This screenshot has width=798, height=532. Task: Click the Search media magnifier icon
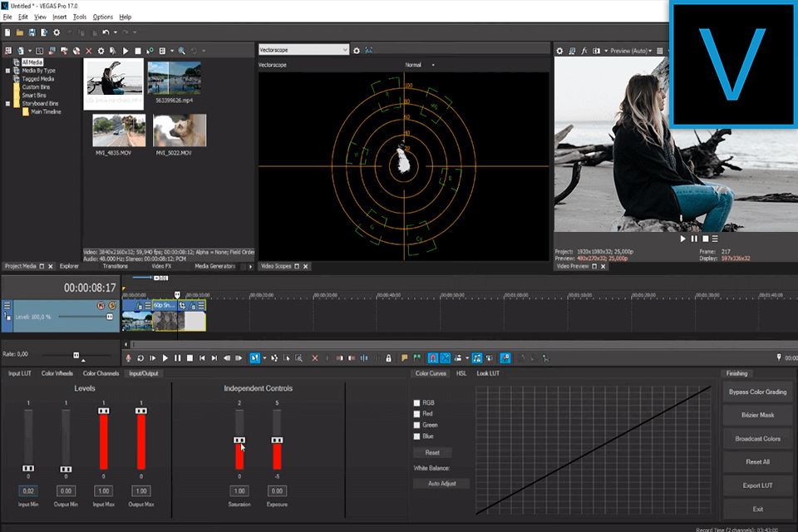pos(182,51)
